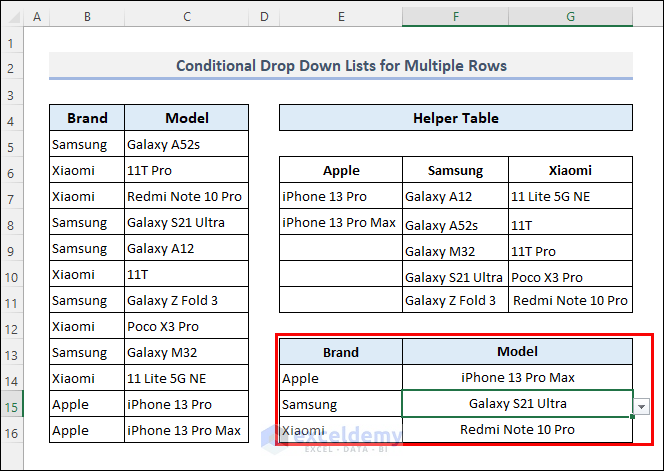Select cell '11T' in column C
The height and width of the screenshot is (471, 664).
(x=186, y=274)
